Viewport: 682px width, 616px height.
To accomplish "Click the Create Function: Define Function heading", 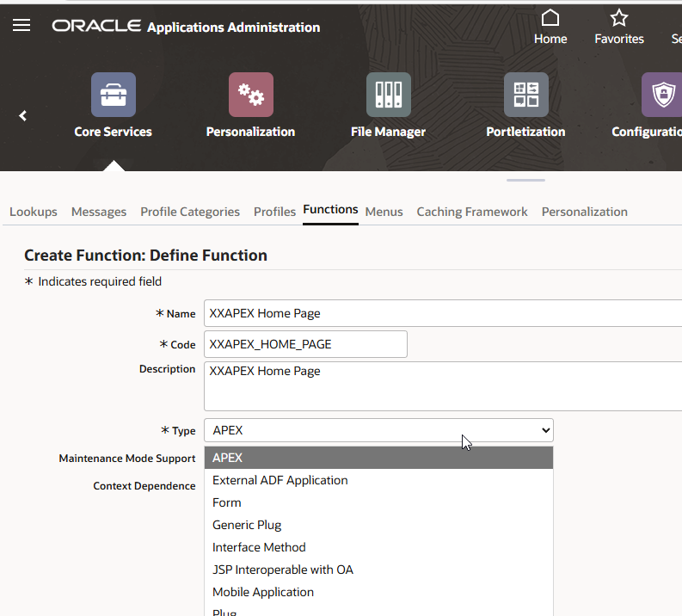I will tap(145, 256).
